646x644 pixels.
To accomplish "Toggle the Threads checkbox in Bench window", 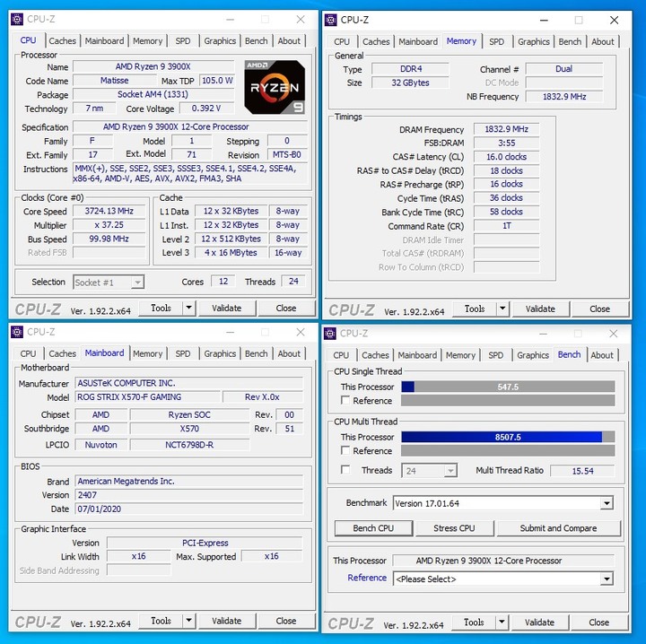I will pyautogui.click(x=345, y=470).
